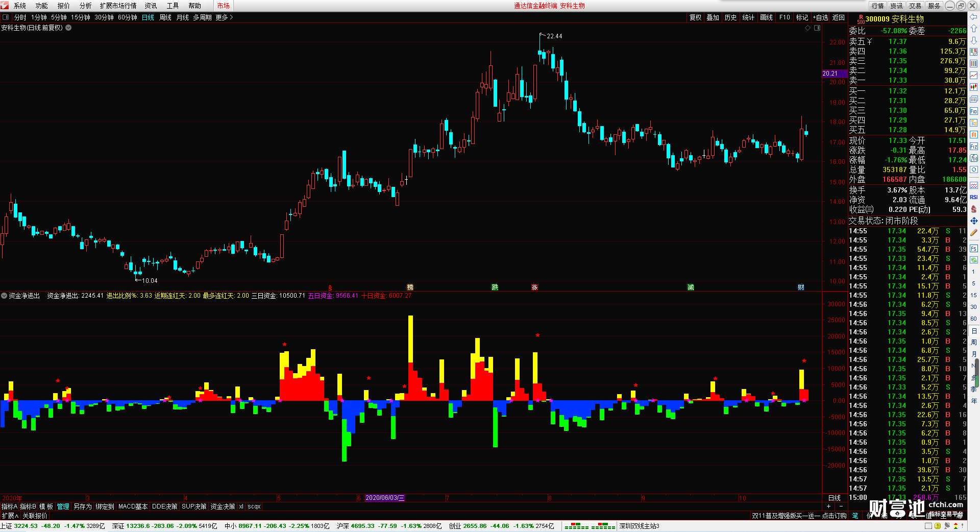Screen dimensions: 980x532
Task: Click the diamond icon at chart top-right
Action: pyautogui.click(x=808, y=28)
